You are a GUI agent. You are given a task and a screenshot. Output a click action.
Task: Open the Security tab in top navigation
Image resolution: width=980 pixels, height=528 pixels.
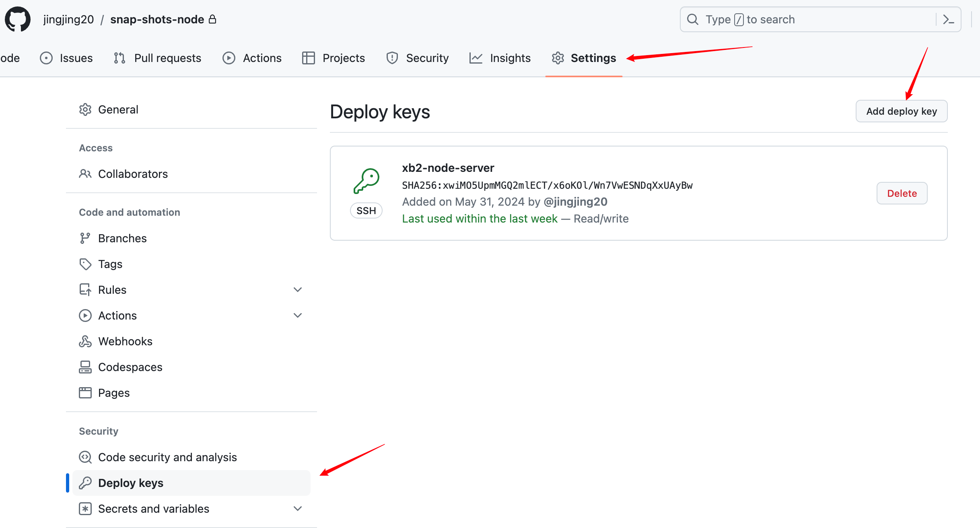click(x=417, y=58)
